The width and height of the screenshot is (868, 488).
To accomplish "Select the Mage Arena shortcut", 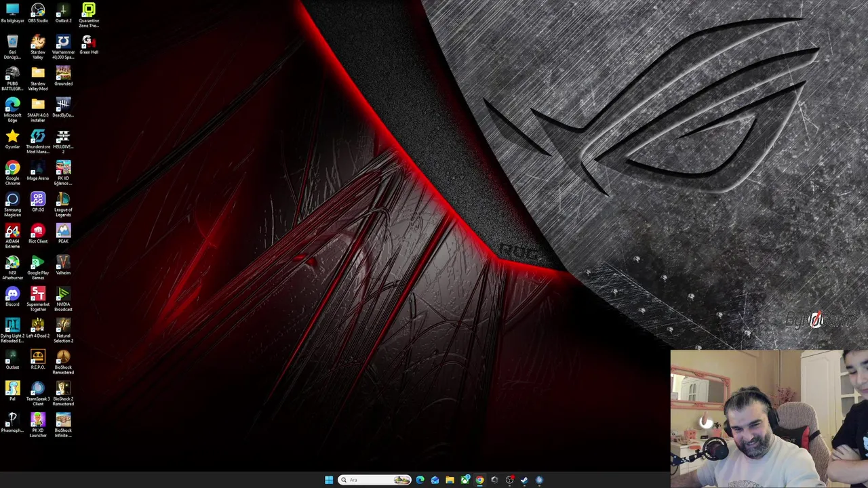I will tap(38, 171).
